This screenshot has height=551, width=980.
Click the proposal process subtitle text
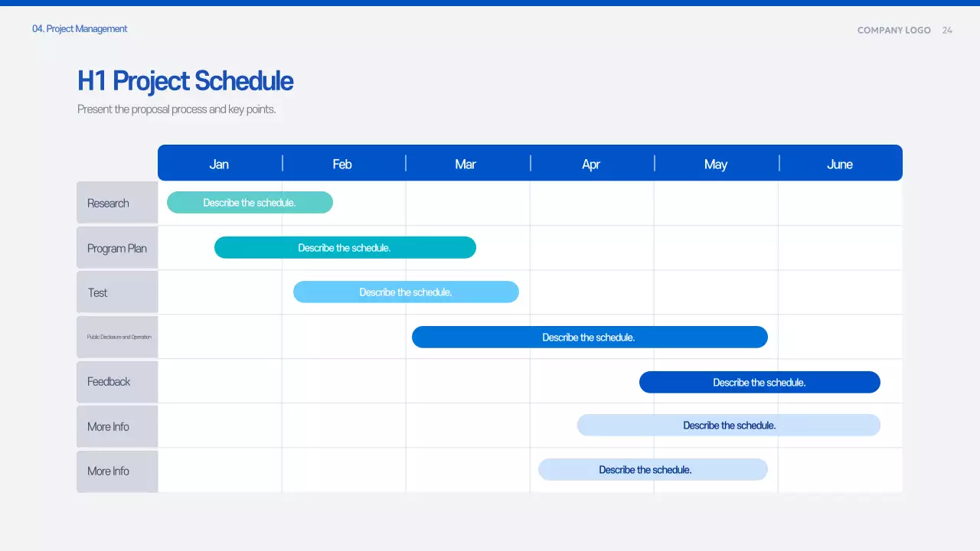(x=175, y=109)
